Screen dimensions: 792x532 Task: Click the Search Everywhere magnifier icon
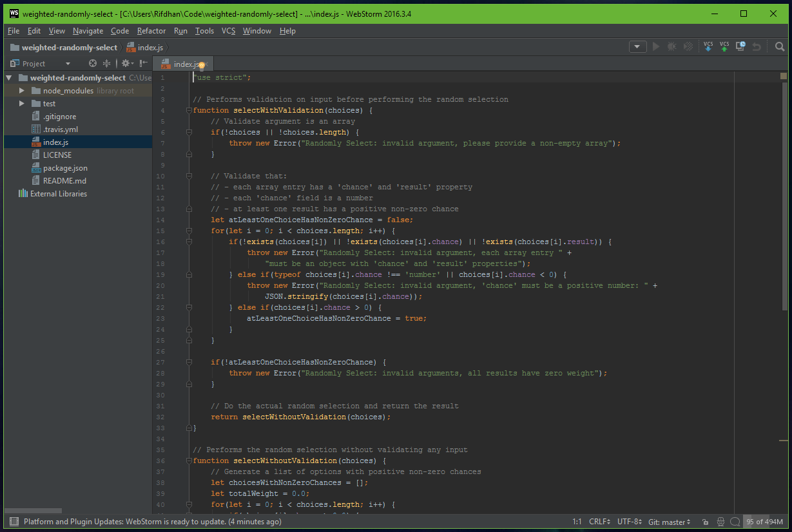(x=780, y=46)
